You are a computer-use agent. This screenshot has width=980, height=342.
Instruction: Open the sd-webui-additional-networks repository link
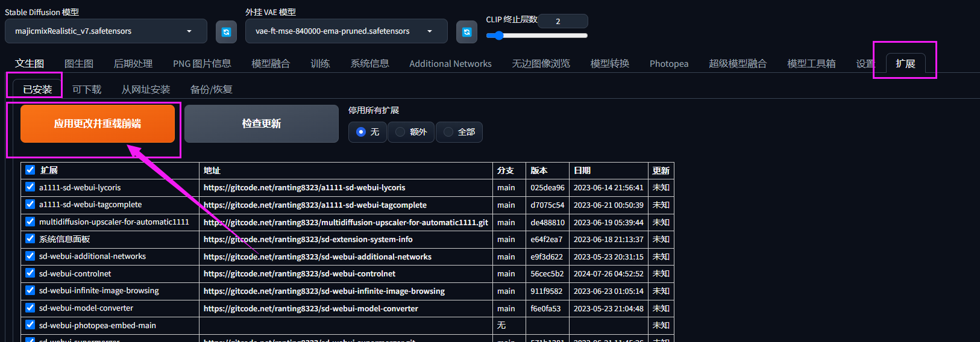click(x=318, y=256)
